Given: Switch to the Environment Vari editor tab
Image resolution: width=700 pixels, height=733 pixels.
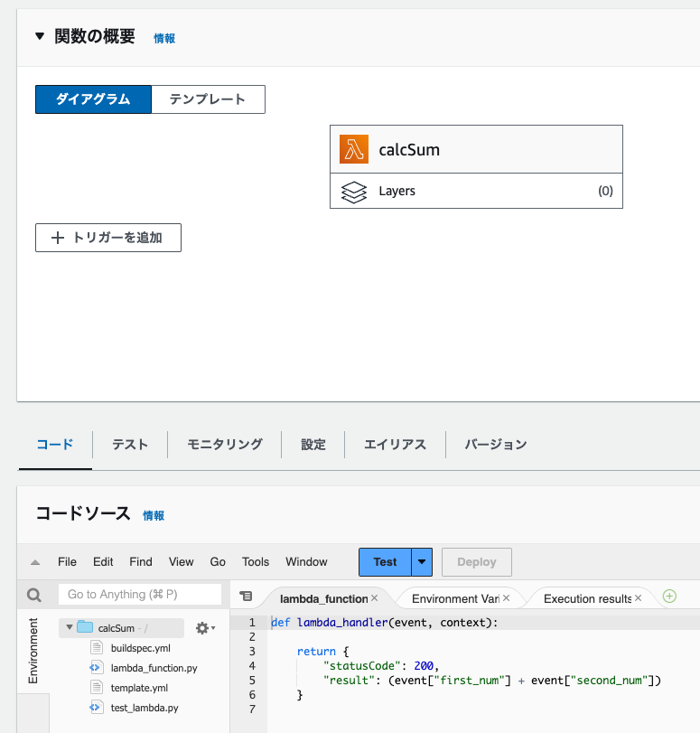Looking at the screenshot, I should click(x=455, y=599).
